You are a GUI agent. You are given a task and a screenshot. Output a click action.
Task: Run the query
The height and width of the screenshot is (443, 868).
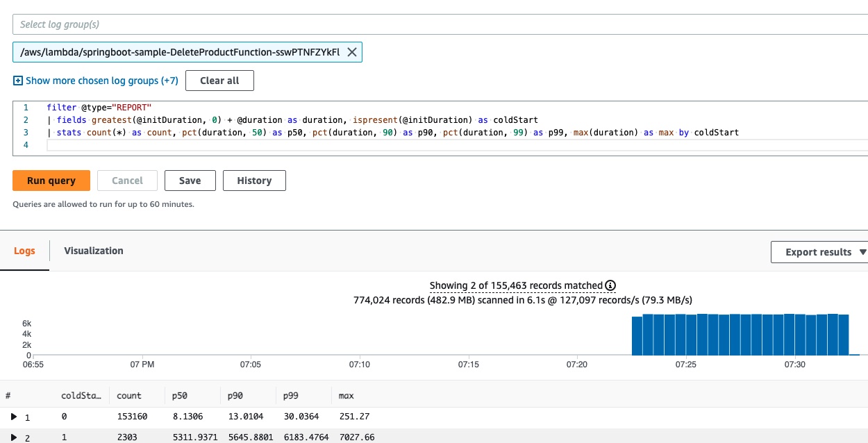tap(51, 181)
